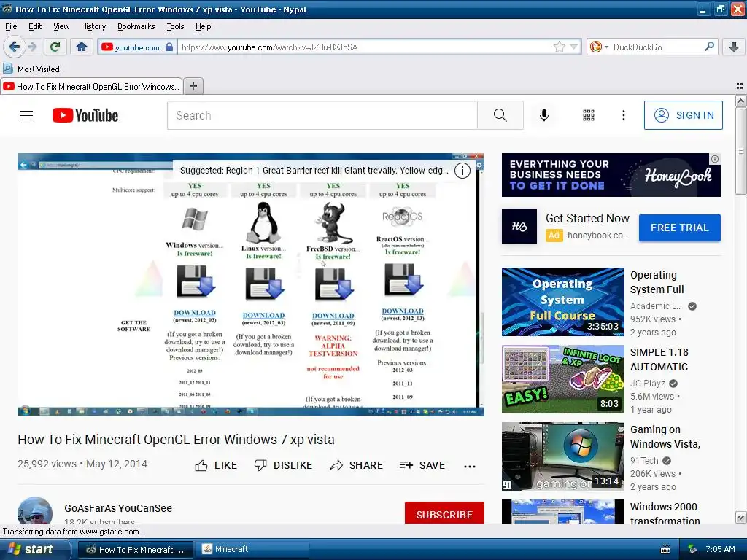This screenshot has height=560, width=747.
Task: Open the Tools menu
Action: [175, 26]
